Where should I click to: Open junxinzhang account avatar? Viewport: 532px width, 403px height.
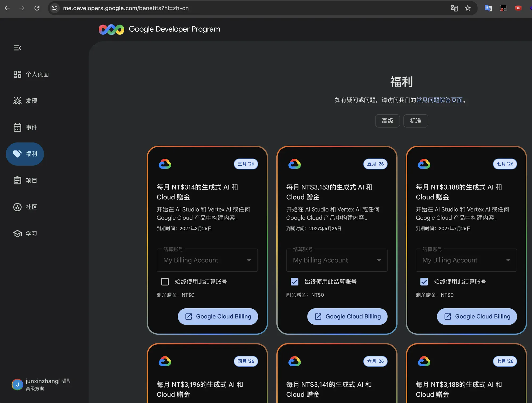click(x=17, y=385)
